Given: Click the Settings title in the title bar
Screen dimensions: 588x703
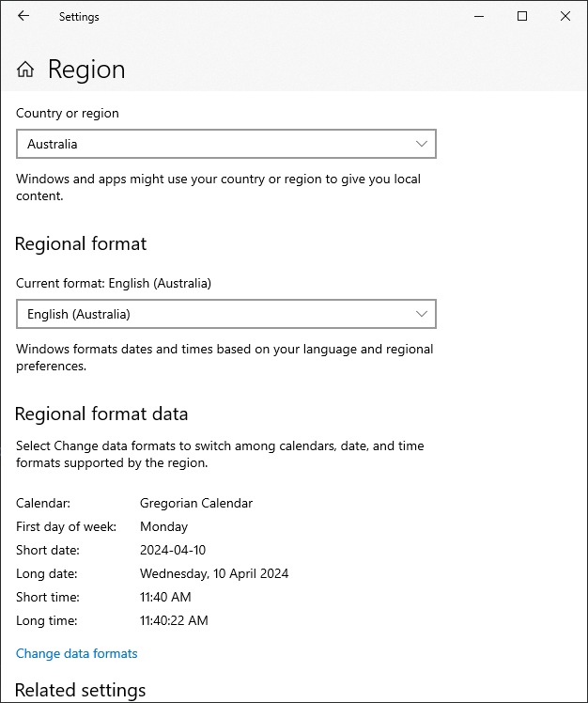Looking at the screenshot, I should [79, 17].
